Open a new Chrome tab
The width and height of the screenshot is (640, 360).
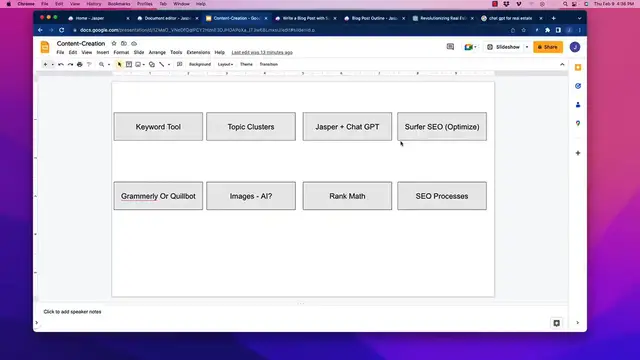tap(553, 18)
